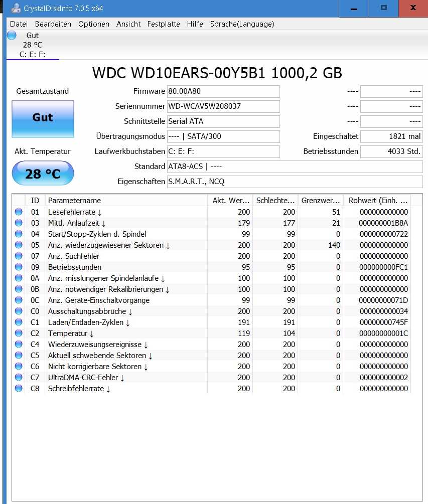Click the Rohwert (Einh. ... column header
Screen dimensions: 428x504
click(377, 201)
